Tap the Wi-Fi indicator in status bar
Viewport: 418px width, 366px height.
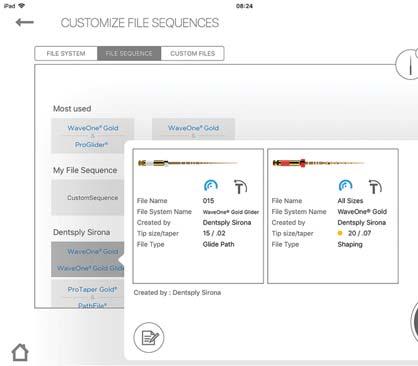22,6
